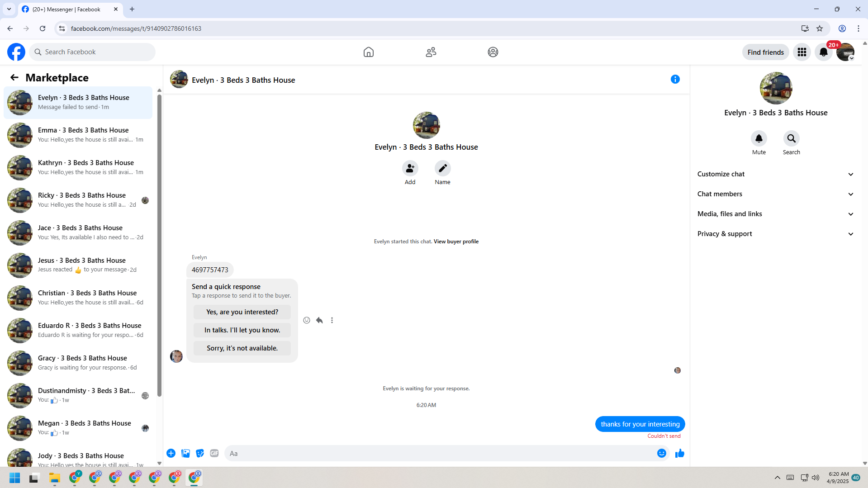React to the message with emoji icon
This screenshot has width=868, height=488.
pyautogui.click(x=307, y=320)
